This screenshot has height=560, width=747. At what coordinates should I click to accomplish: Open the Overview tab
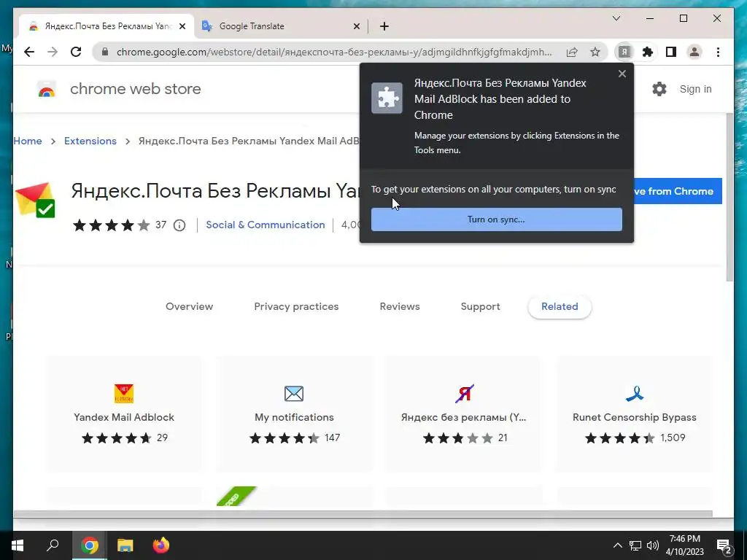[x=189, y=307]
